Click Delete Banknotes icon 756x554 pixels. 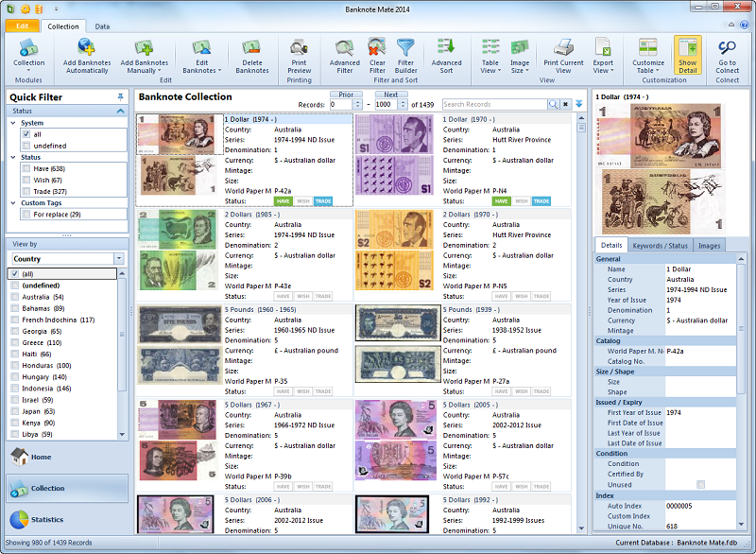click(251, 56)
